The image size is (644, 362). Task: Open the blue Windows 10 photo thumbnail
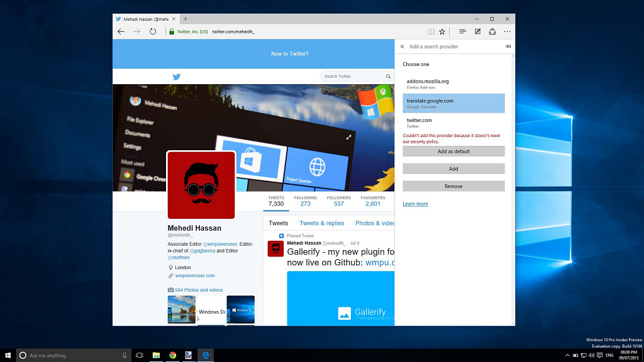click(x=241, y=309)
